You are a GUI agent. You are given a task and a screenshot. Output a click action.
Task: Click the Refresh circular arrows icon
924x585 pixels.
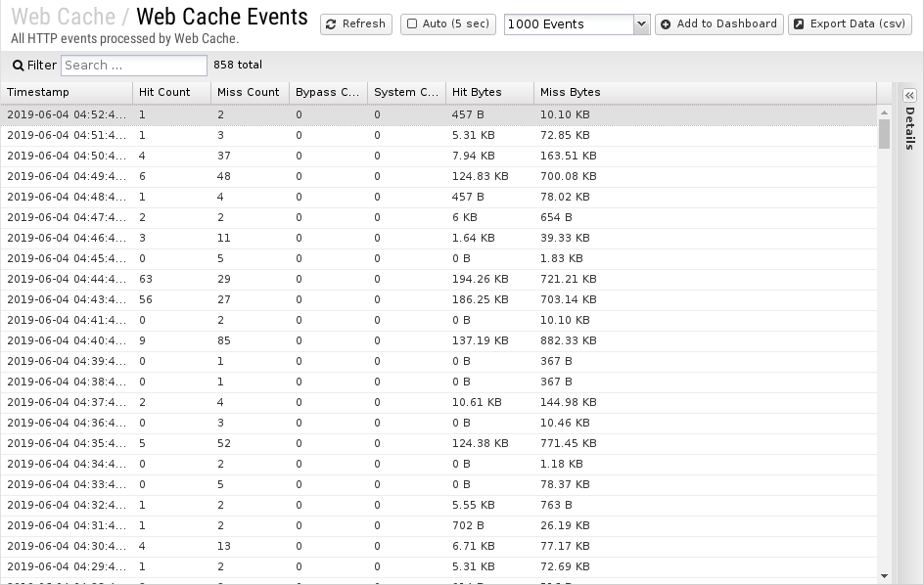(331, 24)
